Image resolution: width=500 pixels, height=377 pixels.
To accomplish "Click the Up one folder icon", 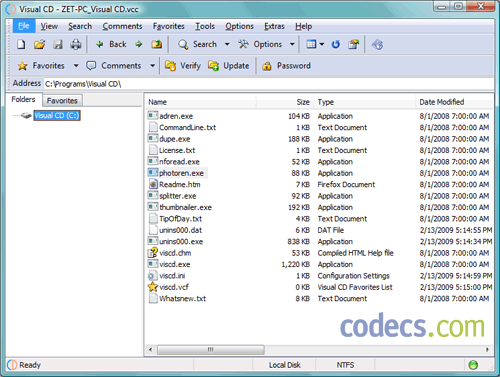I will (156, 44).
